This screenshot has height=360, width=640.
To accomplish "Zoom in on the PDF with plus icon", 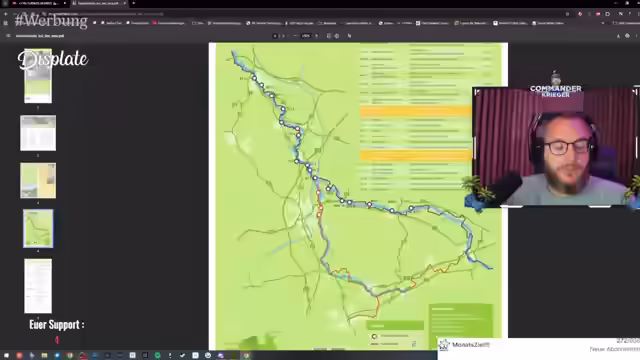I will click(x=316, y=36).
